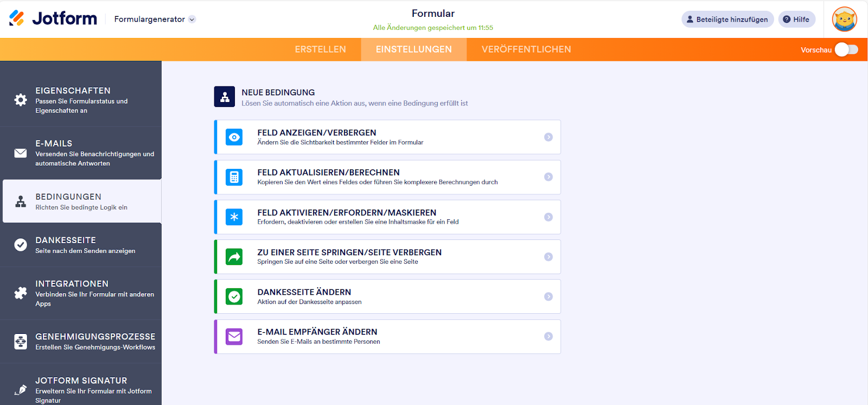Click the gear icon beside Eigenschaften
Viewport: 868px width, 405px height.
pyautogui.click(x=21, y=100)
